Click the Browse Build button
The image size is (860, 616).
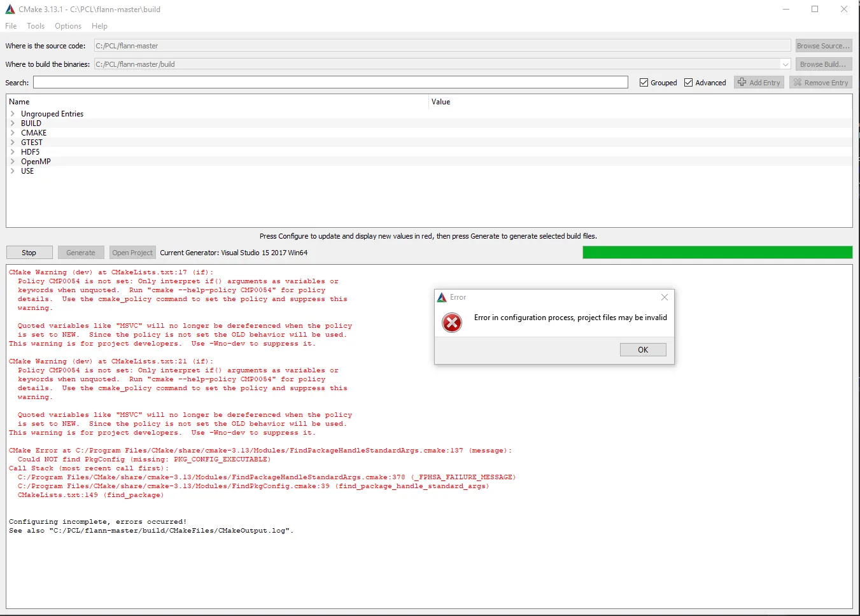[824, 64]
